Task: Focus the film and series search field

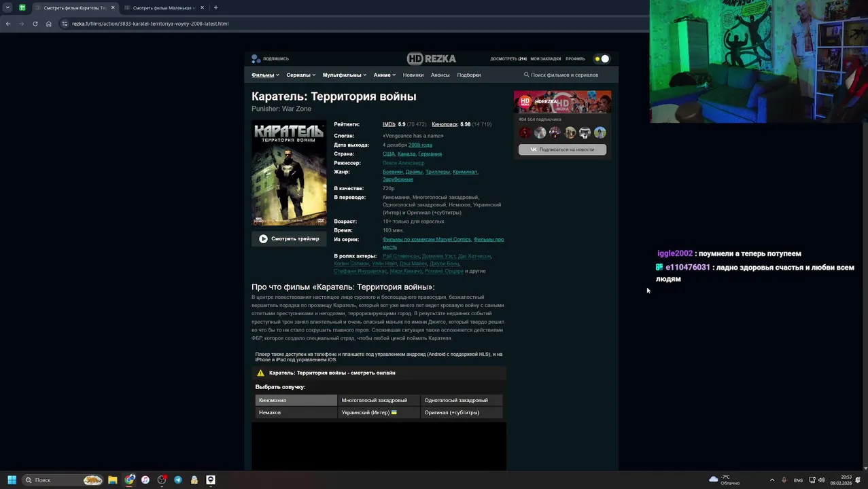Action: point(564,75)
